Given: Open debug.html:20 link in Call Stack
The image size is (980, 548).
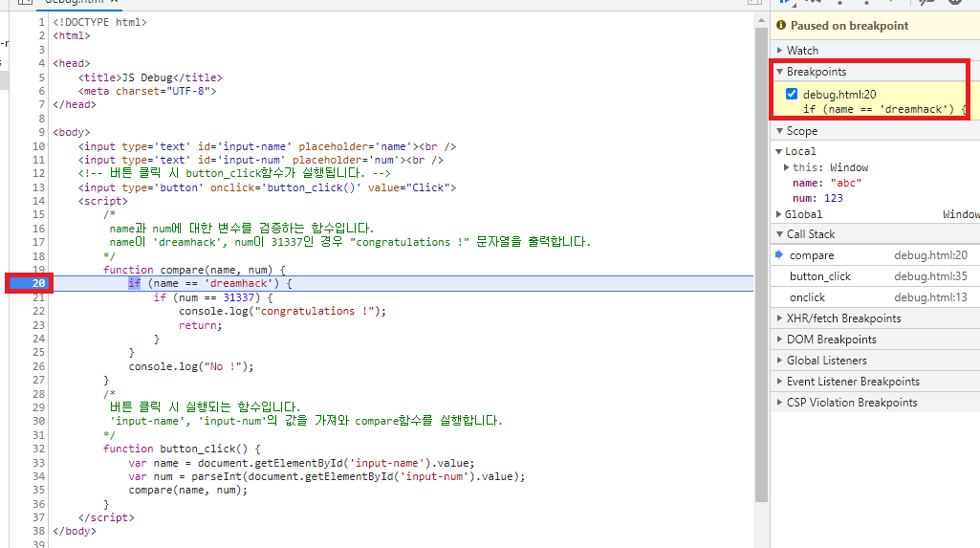Looking at the screenshot, I should [x=930, y=255].
